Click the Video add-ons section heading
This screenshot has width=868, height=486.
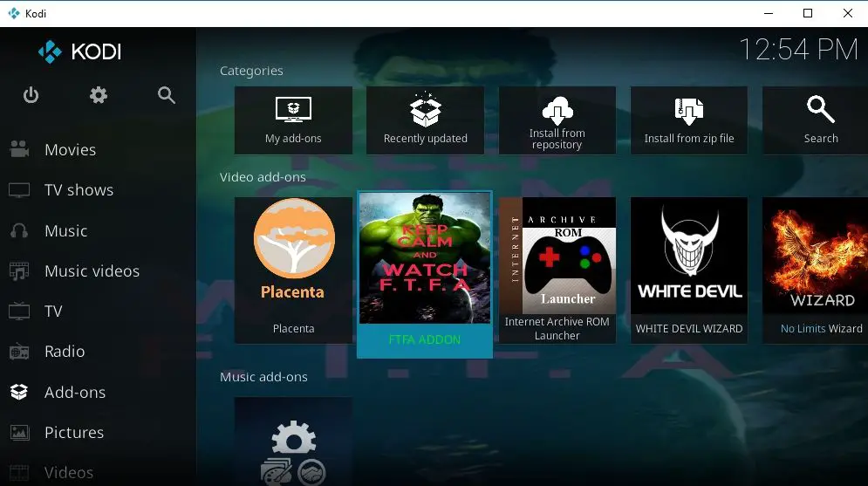click(263, 177)
